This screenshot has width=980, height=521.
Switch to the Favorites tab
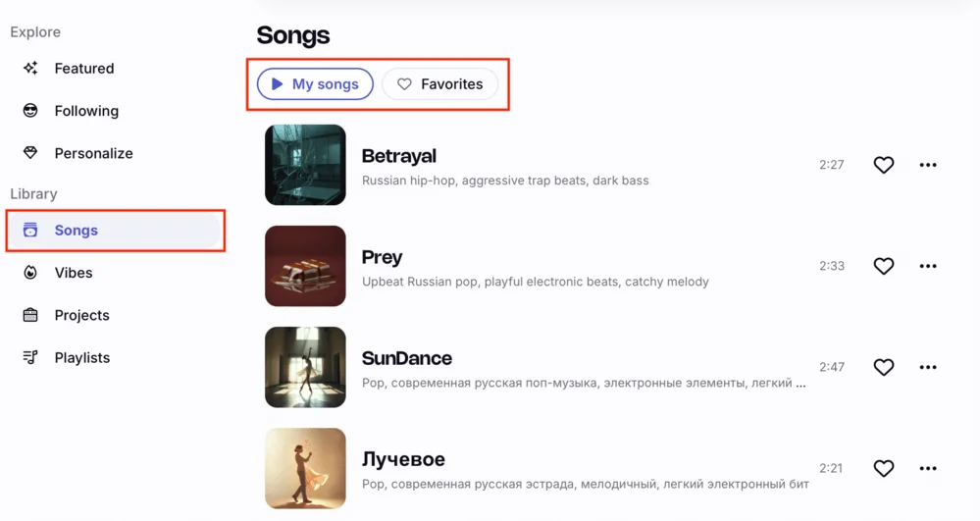(439, 84)
